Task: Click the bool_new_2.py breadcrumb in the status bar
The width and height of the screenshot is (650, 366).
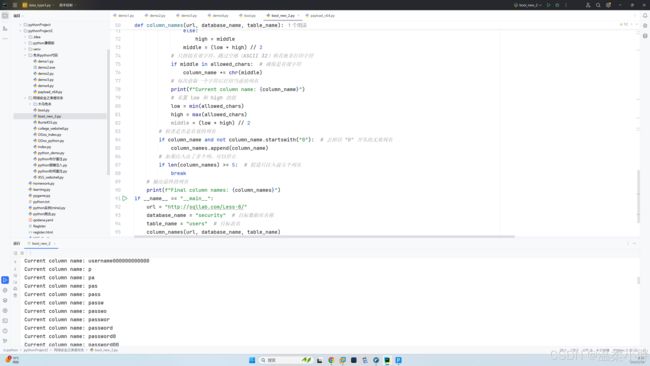Action: (104, 350)
